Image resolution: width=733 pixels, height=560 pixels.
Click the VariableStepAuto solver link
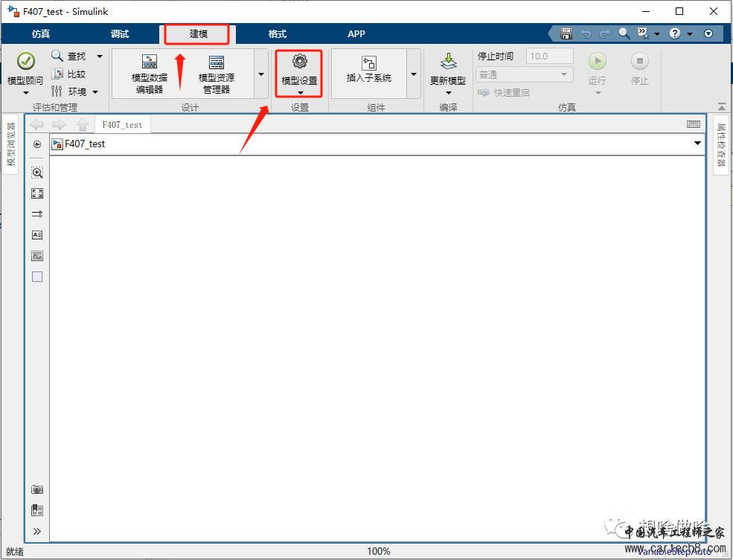pyautogui.click(x=673, y=552)
